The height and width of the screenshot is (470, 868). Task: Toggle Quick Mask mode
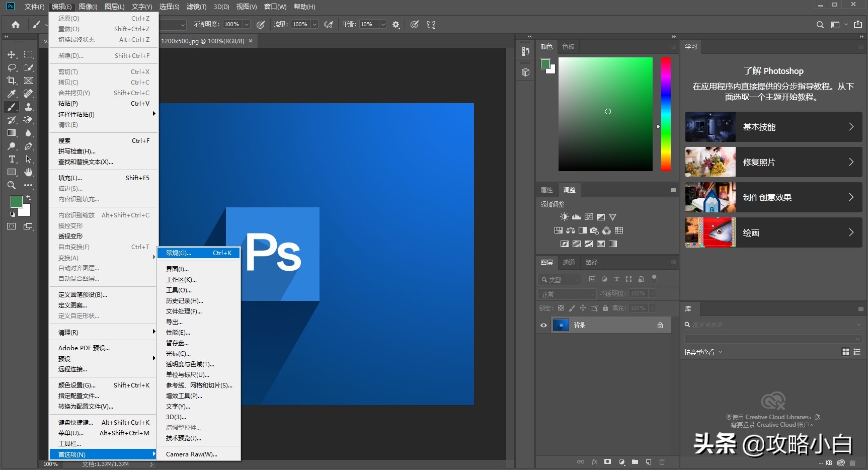coord(12,226)
